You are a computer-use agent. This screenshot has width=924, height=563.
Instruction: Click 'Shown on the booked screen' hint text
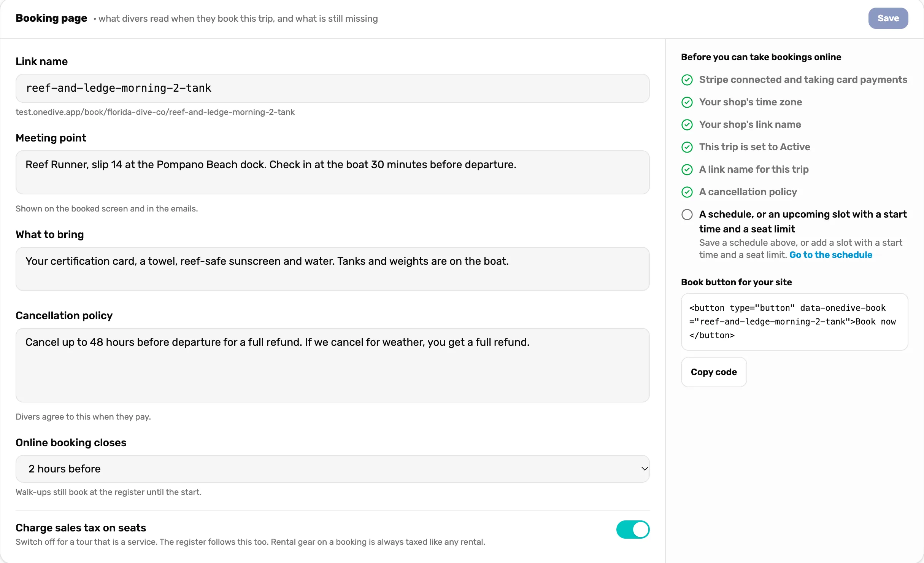[107, 208]
